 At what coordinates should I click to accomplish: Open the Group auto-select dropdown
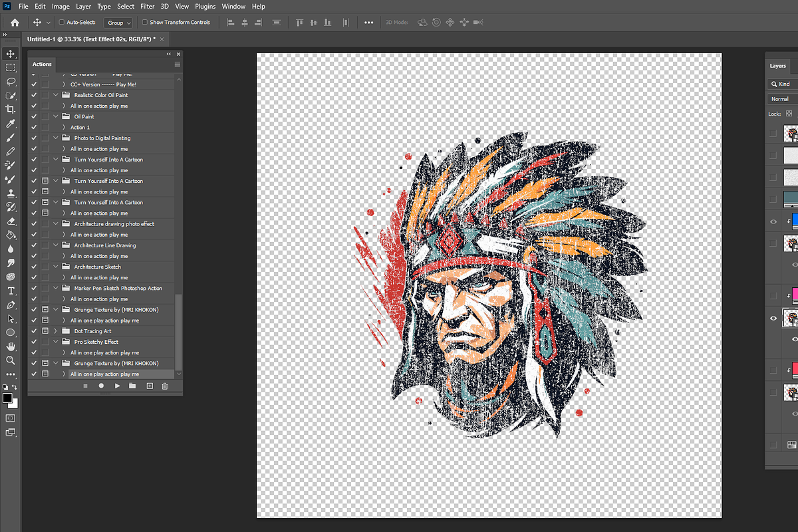coord(120,23)
